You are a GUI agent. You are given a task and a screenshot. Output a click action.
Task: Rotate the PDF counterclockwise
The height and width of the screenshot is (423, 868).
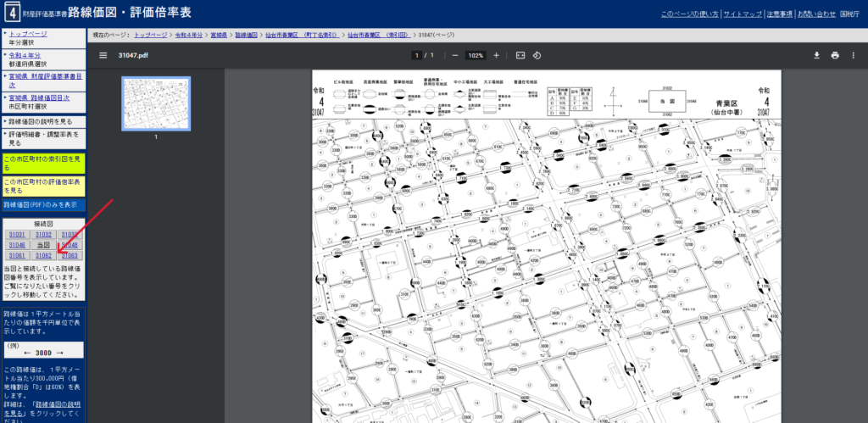[537, 55]
